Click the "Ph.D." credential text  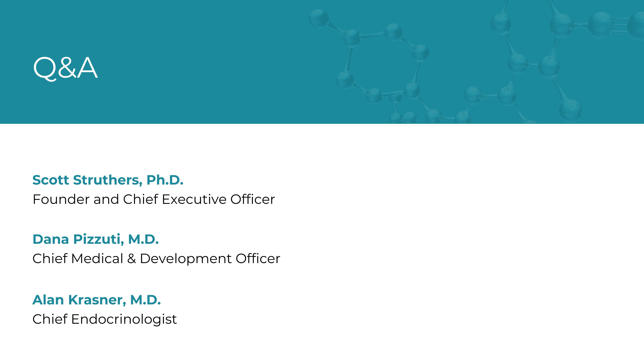(x=165, y=180)
